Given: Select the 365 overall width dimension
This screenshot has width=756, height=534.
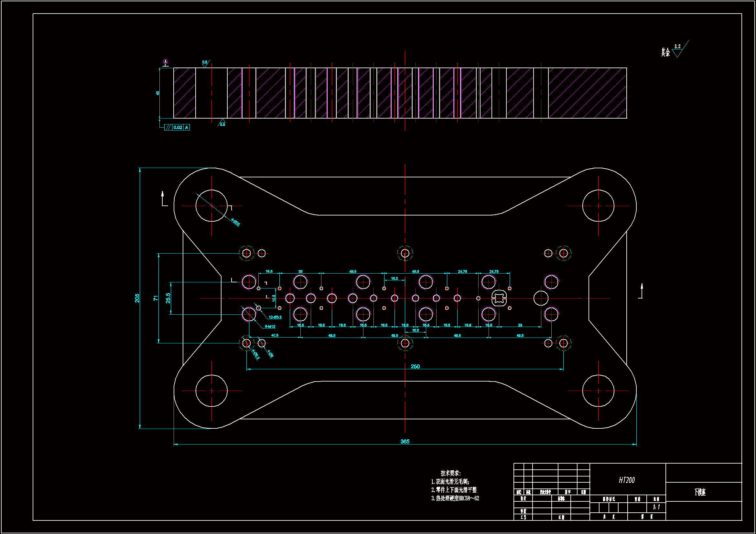Looking at the screenshot, I should tap(405, 442).
